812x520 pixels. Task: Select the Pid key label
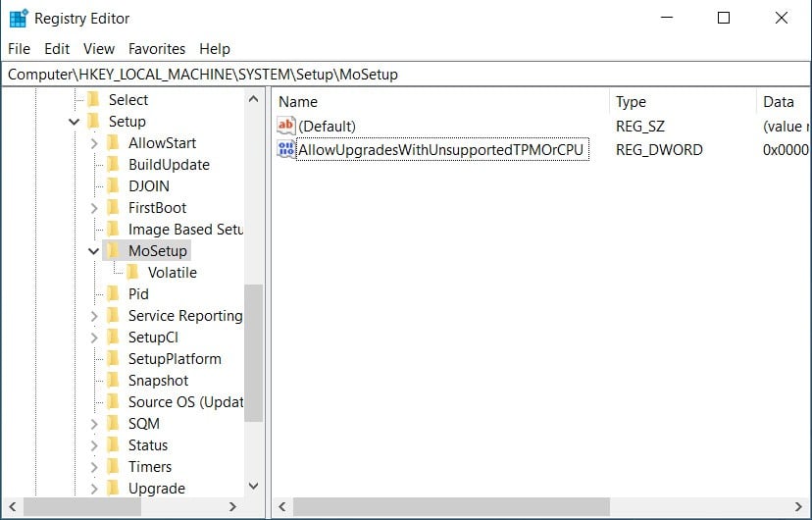(x=138, y=294)
